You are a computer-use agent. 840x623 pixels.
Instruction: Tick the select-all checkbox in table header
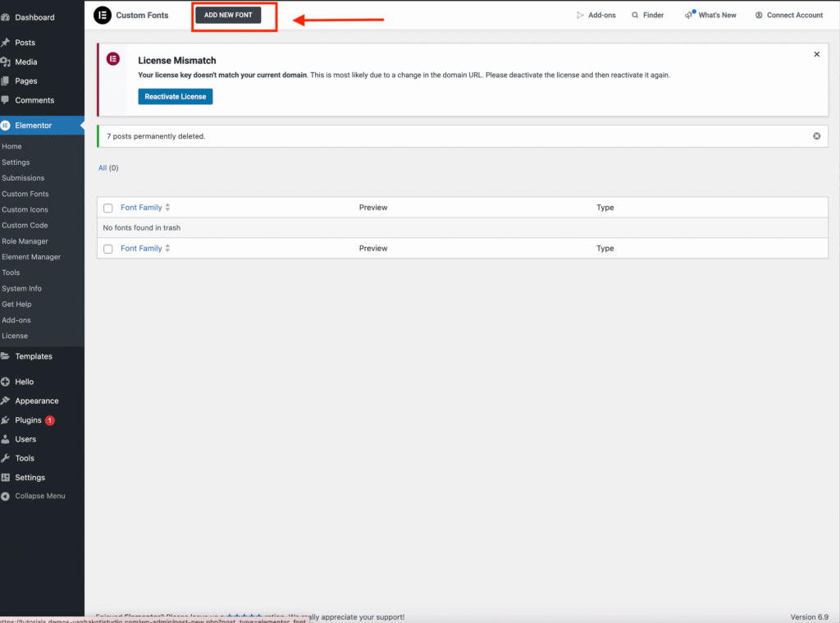pos(107,208)
